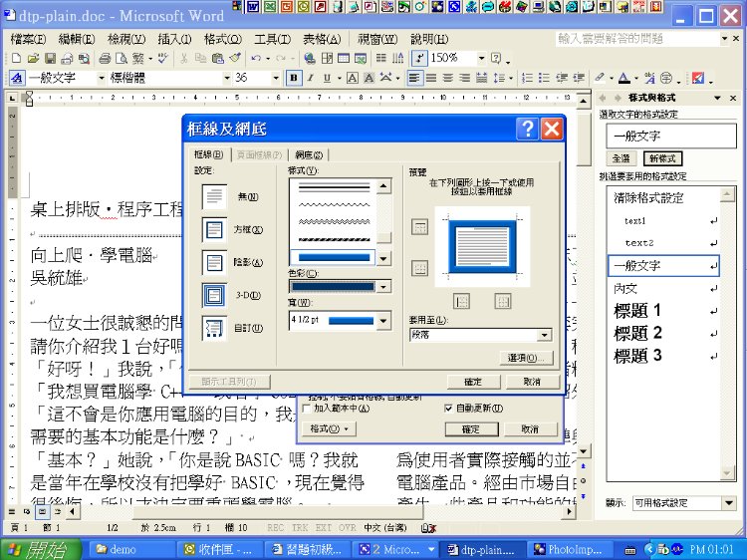Toggle top border in the preview
This screenshot has height=560, width=747.
tap(419, 227)
